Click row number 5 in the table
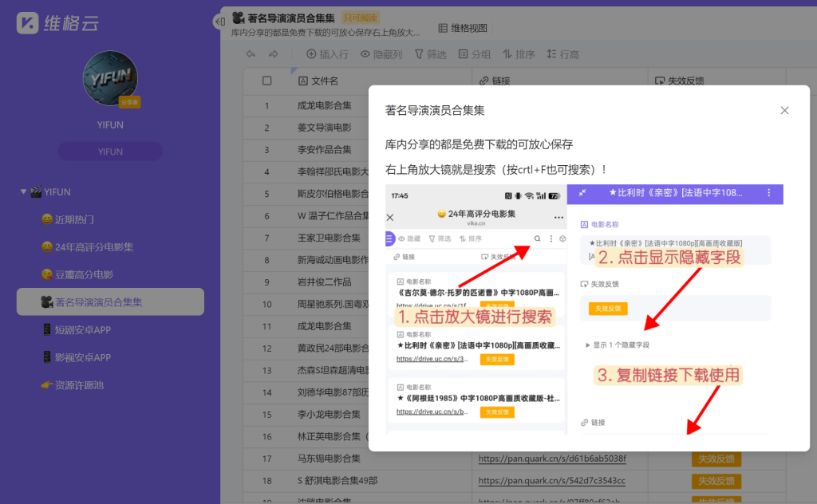 tap(266, 194)
